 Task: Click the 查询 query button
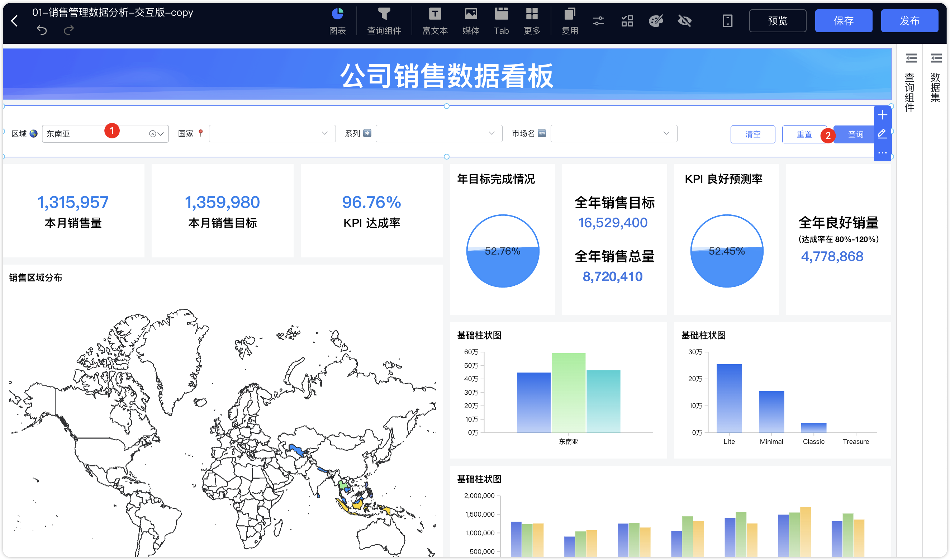click(x=855, y=134)
